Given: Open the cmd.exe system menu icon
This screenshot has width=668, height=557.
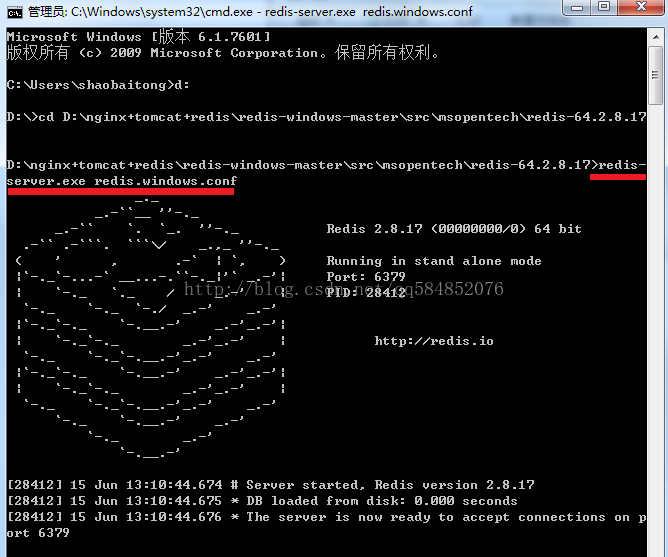Looking at the screenshot, I should pos(14,12).
